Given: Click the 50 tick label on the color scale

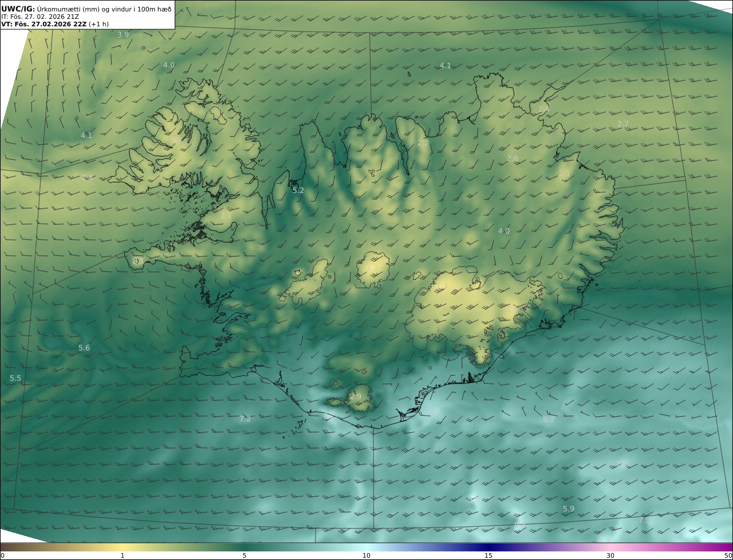Looking at the screenshot, I should click(728, 556).
